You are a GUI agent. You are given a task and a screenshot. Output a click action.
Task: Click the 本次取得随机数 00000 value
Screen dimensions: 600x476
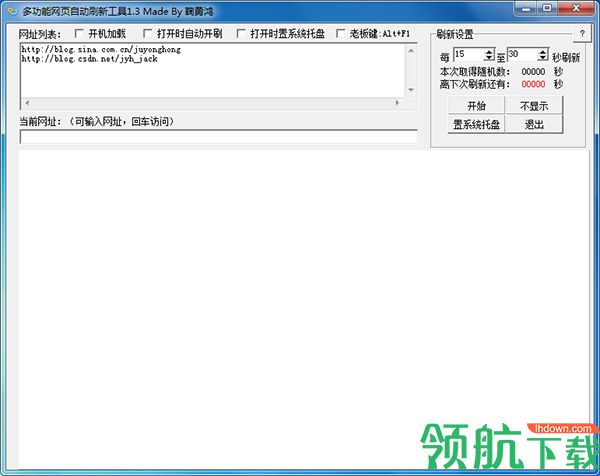pyautogui.click(x=533, y=72)
